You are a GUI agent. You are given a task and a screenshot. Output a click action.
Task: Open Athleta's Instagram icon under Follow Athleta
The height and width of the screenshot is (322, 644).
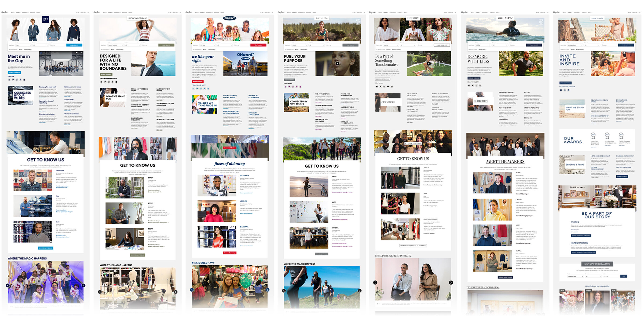pos(293,87)
